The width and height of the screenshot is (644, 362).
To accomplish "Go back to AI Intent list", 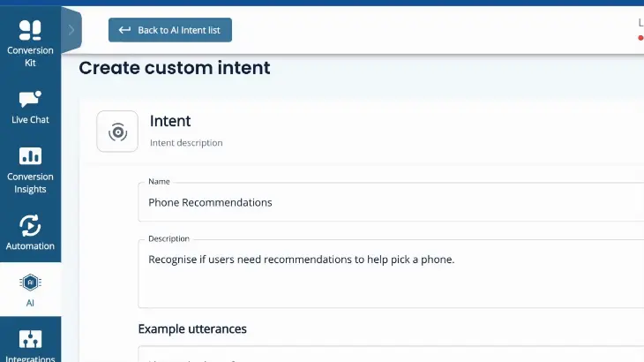I will (170, 30).
